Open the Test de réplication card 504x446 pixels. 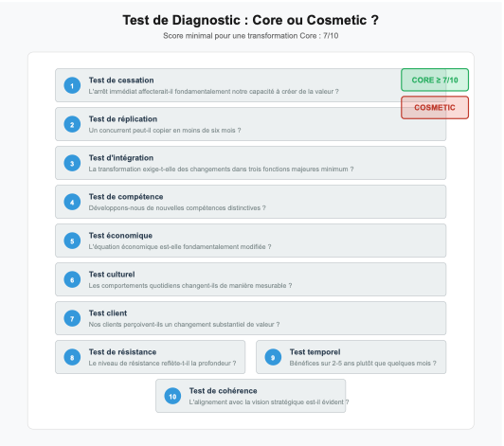[250, 124]
